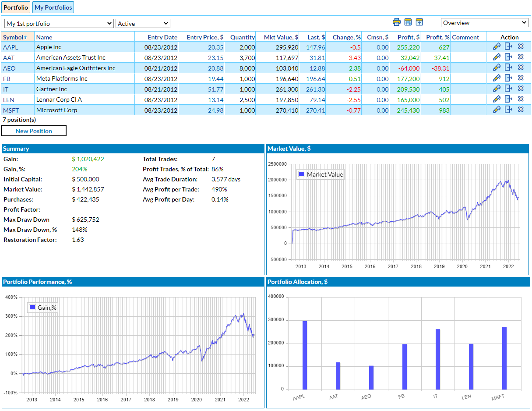Delete the AAT position row
The width and height of the screenshot is (532, 411).
(521, 57)
